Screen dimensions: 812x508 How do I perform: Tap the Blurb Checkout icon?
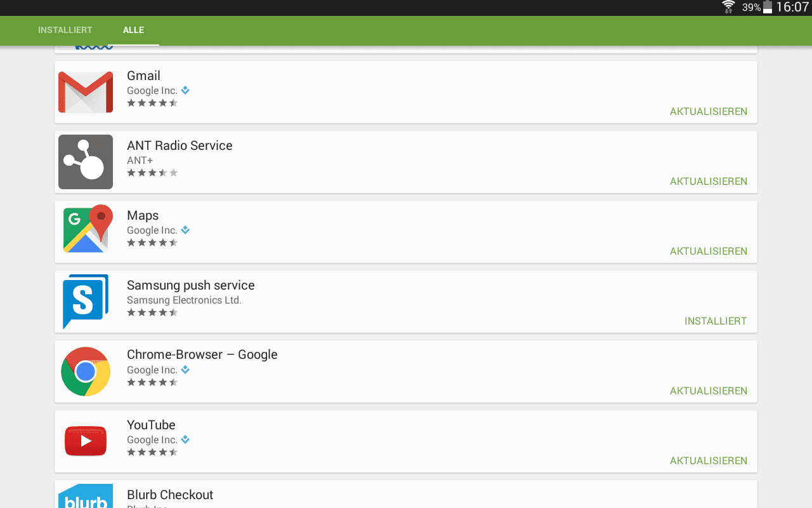pyautogui.click(x=86, y=496)
